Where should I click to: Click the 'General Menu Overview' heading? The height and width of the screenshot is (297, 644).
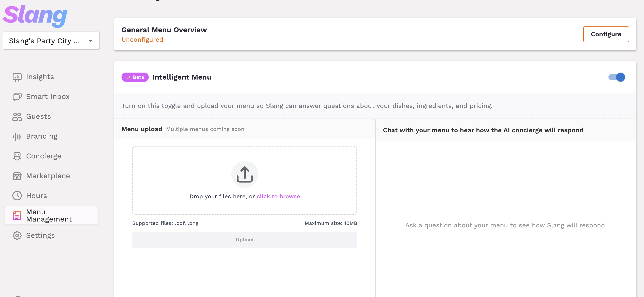[x=164, y=30]
